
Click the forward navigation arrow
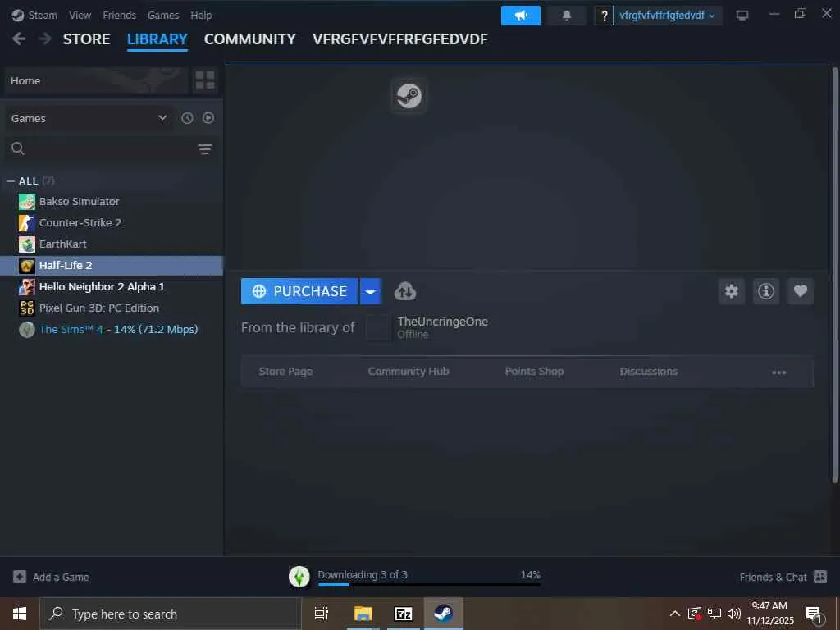[x=45, y=39]
